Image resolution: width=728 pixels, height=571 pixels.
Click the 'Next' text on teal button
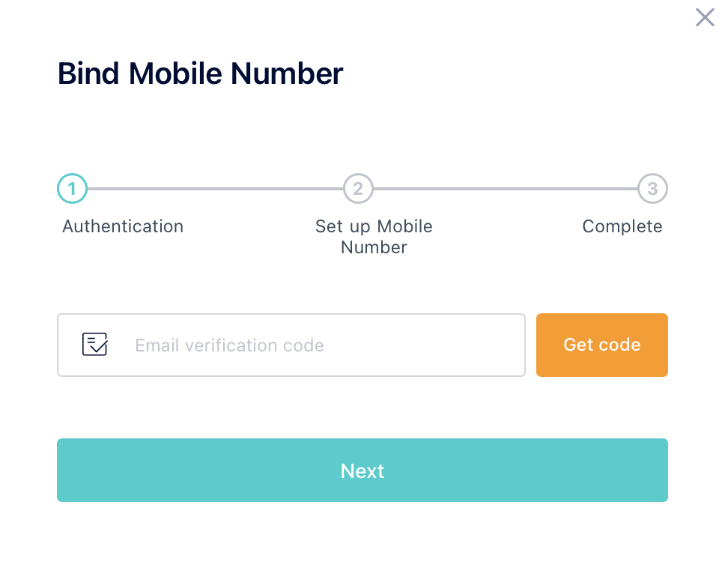click(x=363, y=471)
